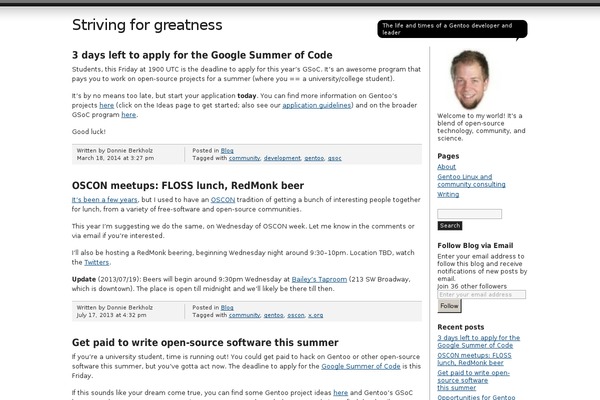Open Blog category under March 18 post
The width and height of the screenshot is (600, 400).
pyautogui.click(x=227, y=151)
